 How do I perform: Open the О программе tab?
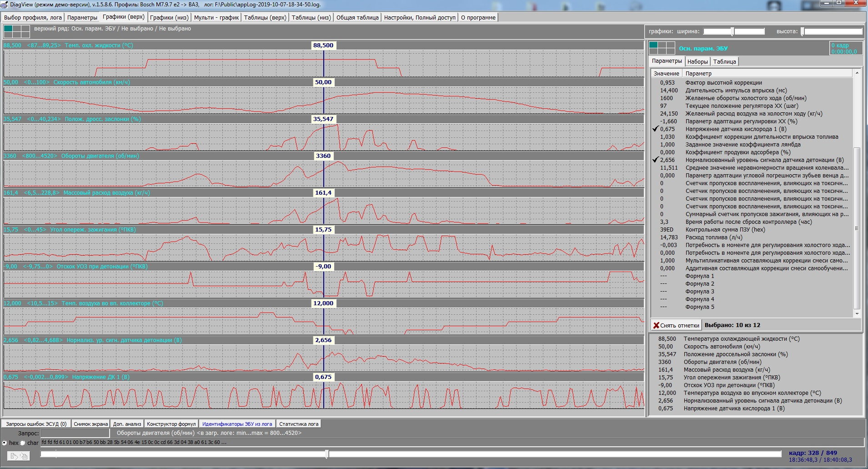478,17
